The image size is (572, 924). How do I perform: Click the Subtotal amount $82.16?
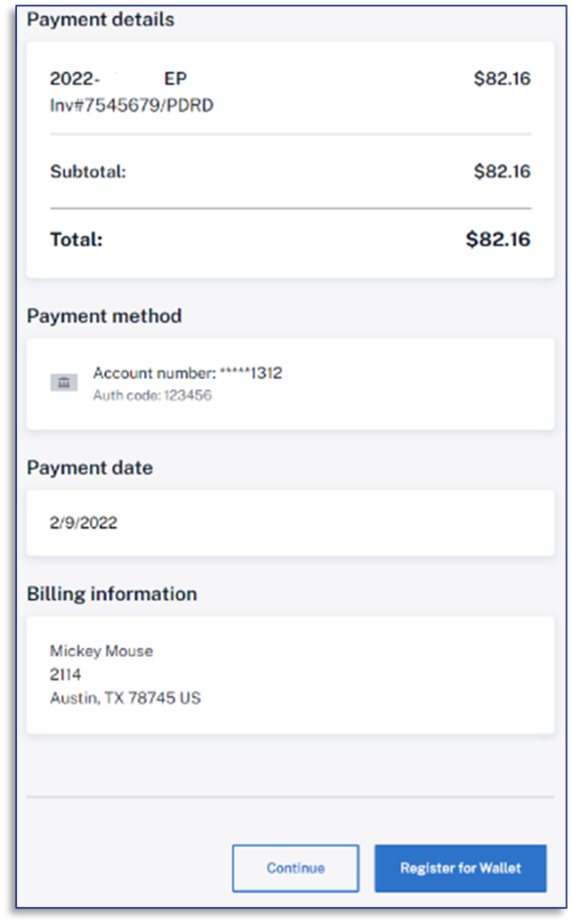point(500,171)
